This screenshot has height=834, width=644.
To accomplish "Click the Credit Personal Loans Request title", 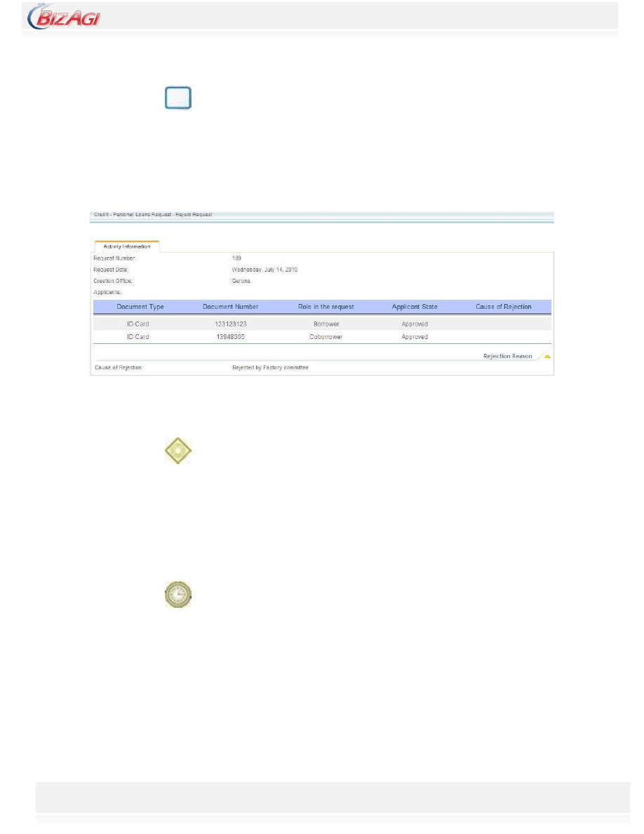I will coord(152,214).
